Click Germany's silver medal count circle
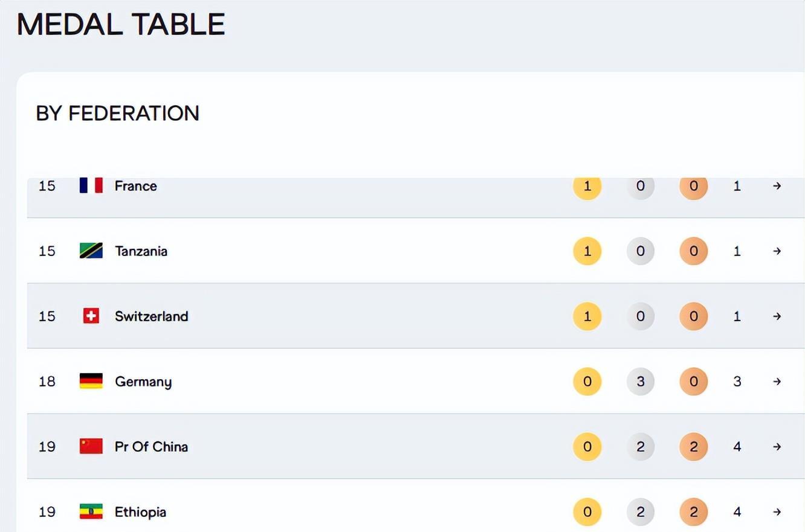Viewport: 805px width, 532px height. point(640,381)
